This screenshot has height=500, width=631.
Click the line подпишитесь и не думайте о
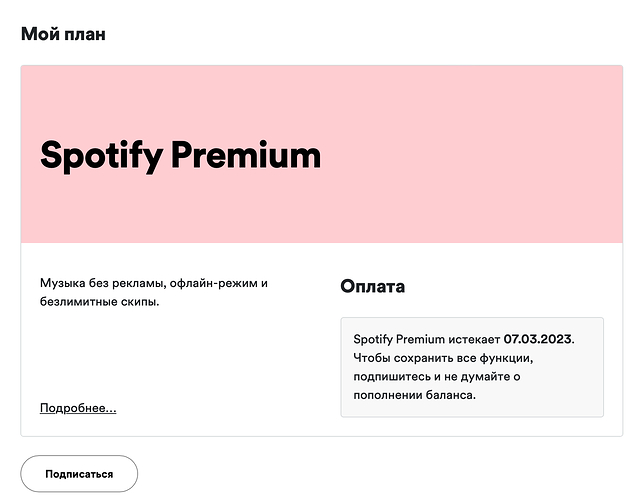point(437,377)
